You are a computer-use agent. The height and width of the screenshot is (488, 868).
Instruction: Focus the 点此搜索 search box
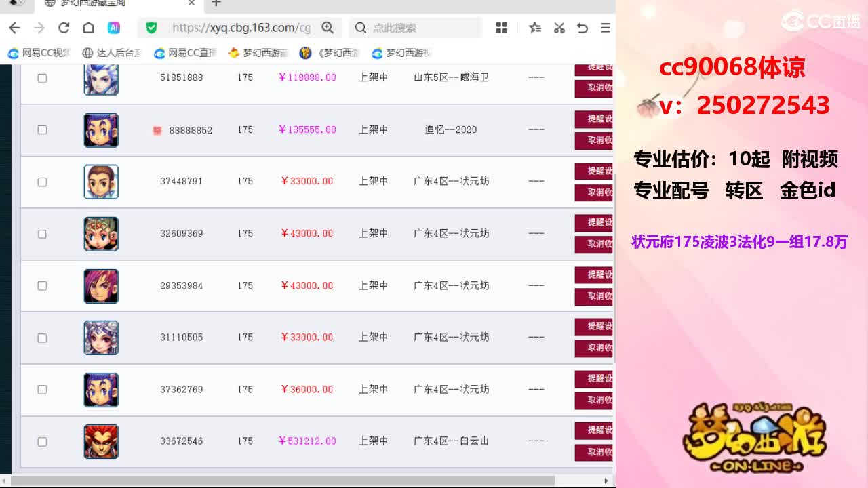pos(415,28)
